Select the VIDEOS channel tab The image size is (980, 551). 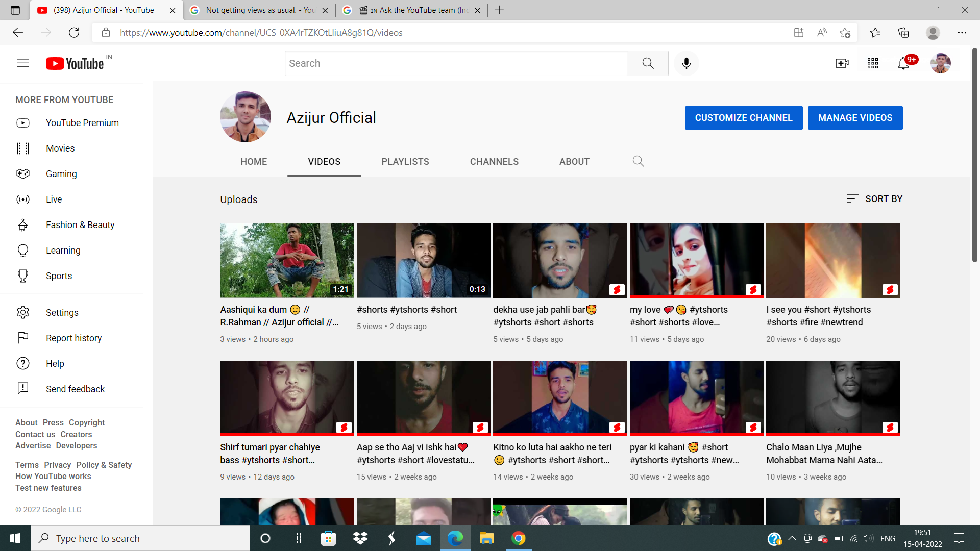324,162
